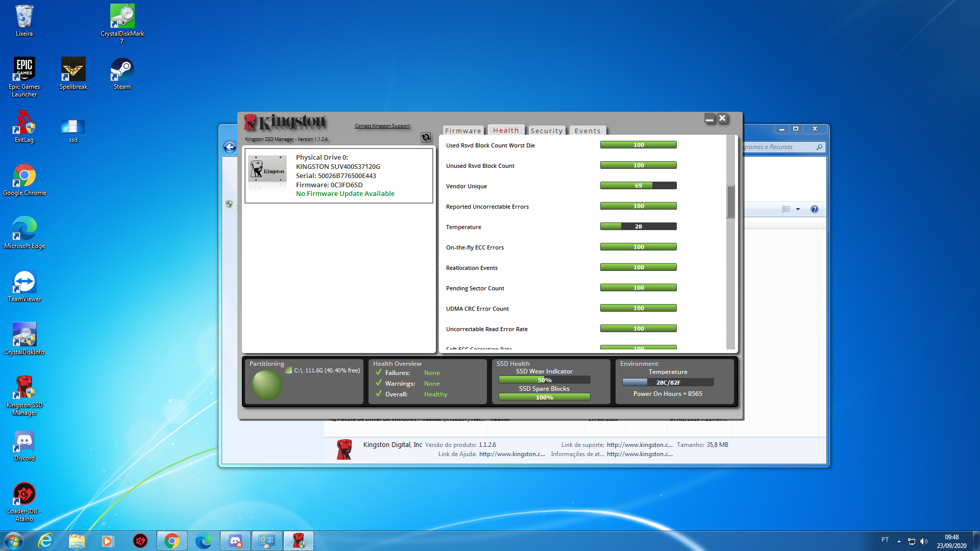Switch to the Firmware tab
This screenshot has width=980, height=551.
pos(463,131)
